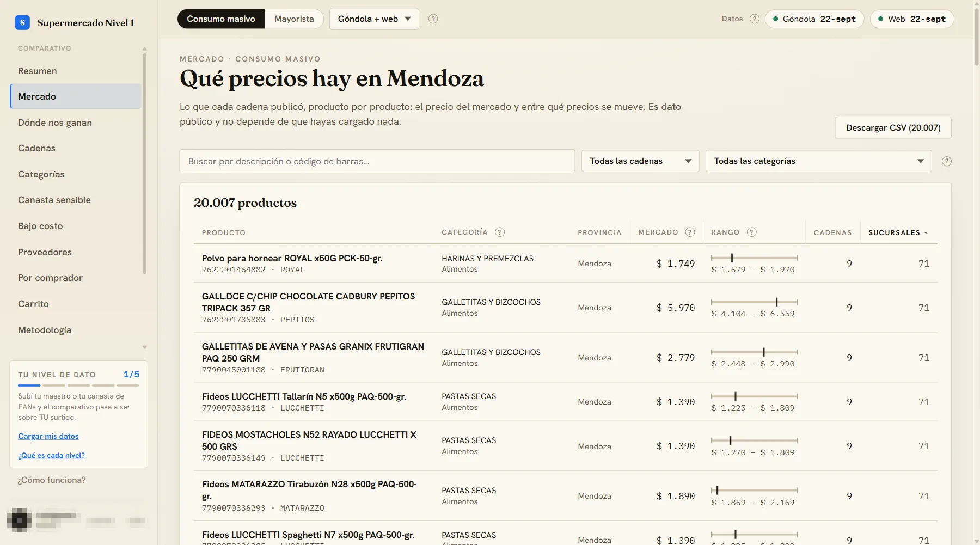This screenshot has width=980, height=545.
Task: Select Consumo masivo segment
Action: coord(221,19)
